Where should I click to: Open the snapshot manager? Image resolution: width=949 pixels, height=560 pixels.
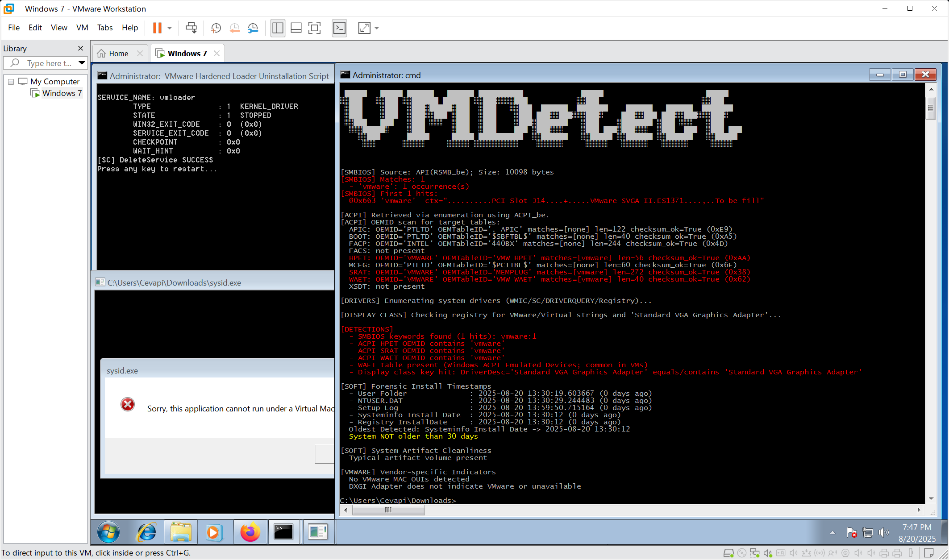tap(253, 28)
